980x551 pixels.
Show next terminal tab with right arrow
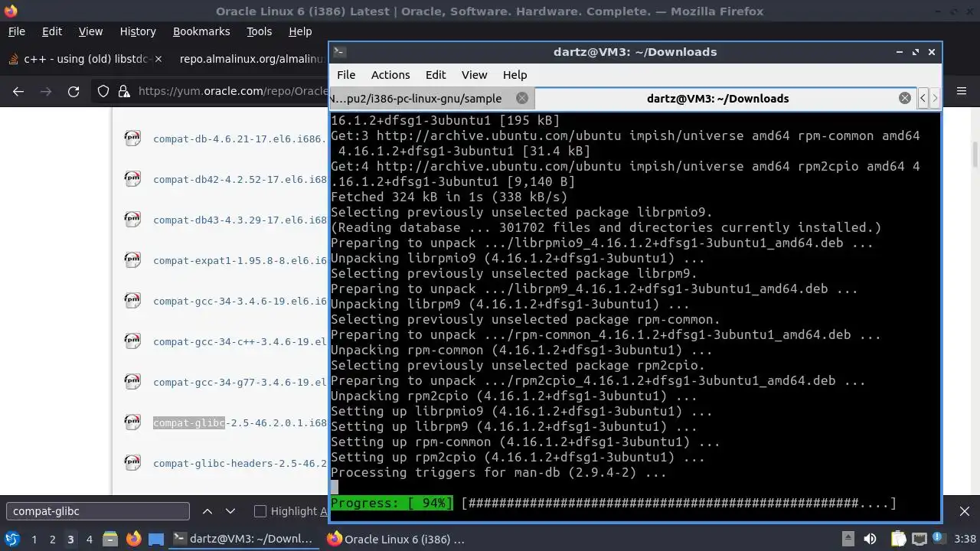pos(935,98)
